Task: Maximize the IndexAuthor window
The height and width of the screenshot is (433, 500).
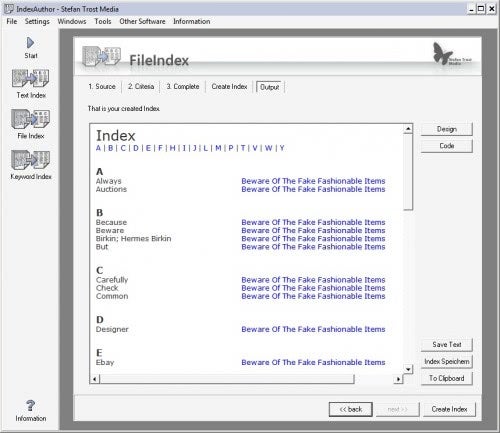Action: [x=481, y=9]
